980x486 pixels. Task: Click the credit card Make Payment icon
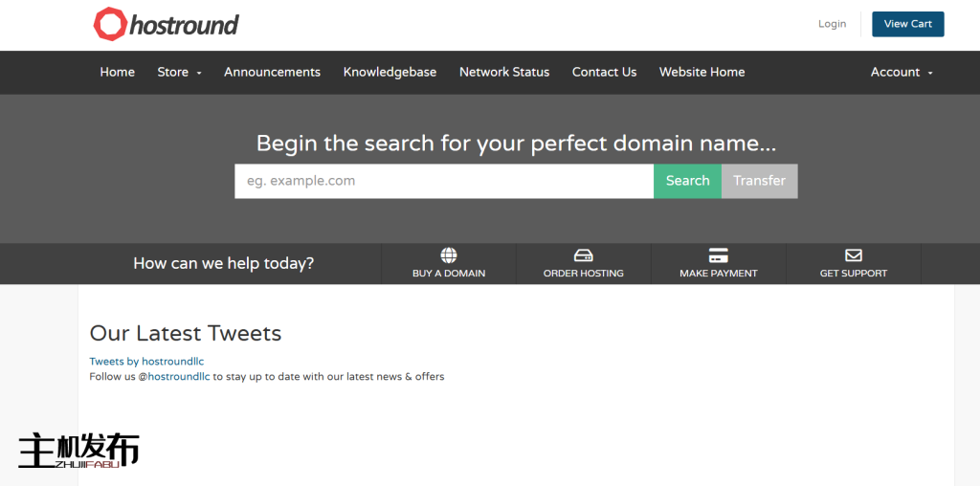(718, 255)
